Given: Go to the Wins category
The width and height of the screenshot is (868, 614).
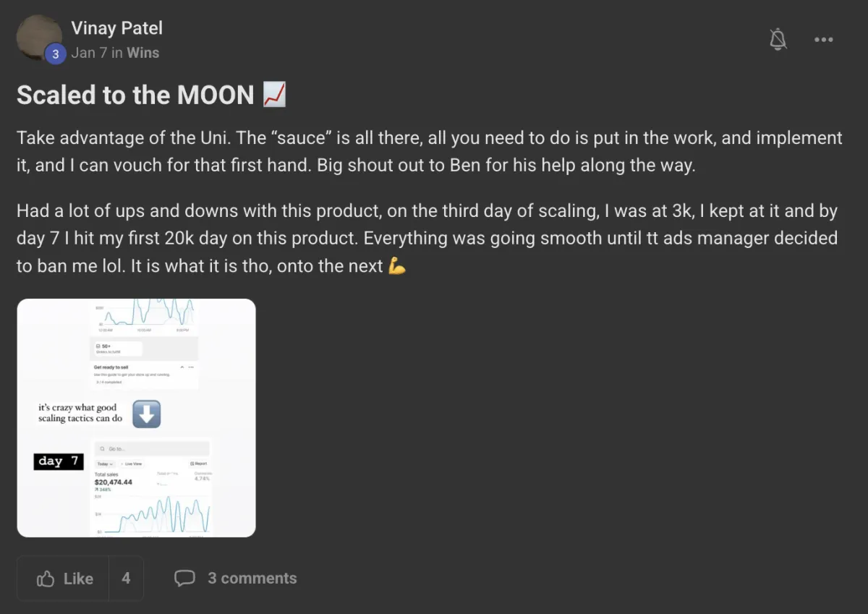Looking at the screenshot, I should 143,53.
